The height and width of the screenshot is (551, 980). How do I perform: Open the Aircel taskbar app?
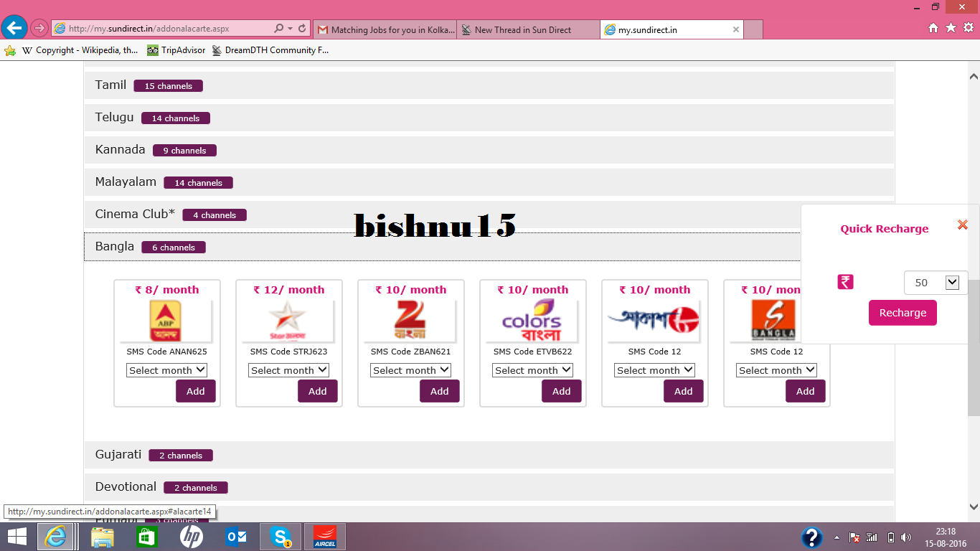click(x=325, y=537)
